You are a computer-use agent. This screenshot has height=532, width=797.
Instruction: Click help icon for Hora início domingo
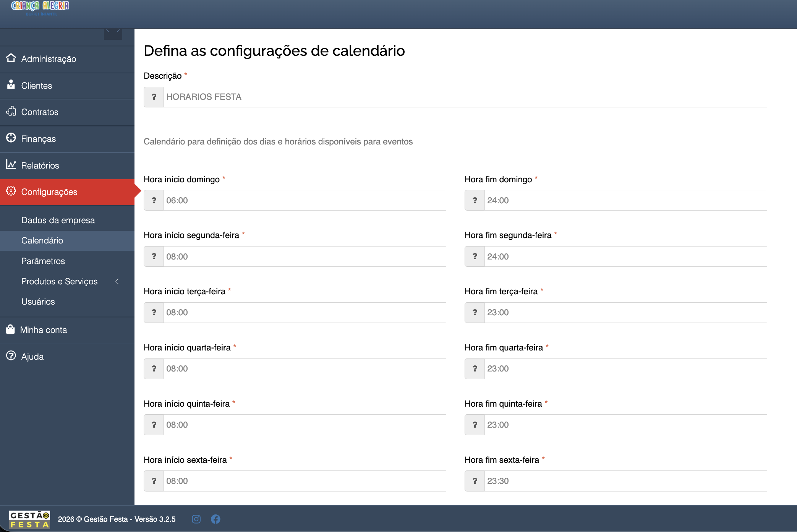154,200
